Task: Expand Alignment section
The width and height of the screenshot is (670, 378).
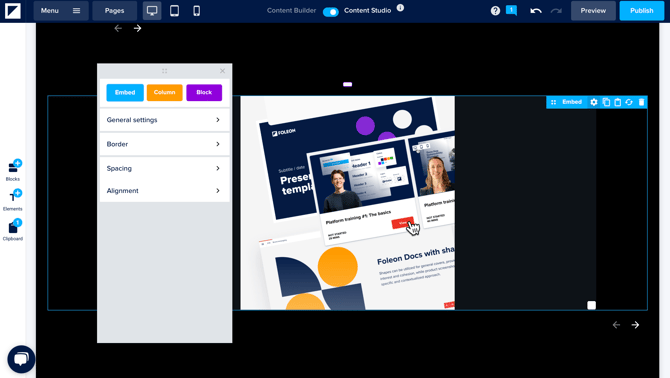Action: pyautogui.click(x=165, y=190)
